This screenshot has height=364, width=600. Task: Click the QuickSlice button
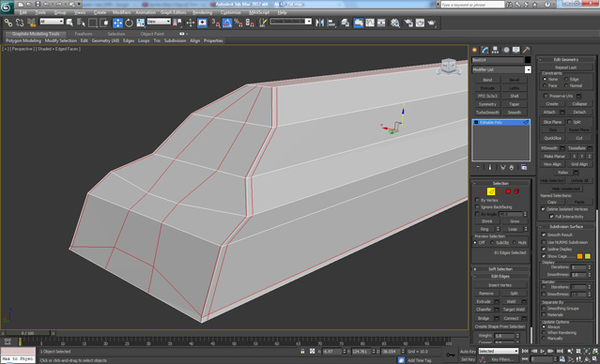552,138
